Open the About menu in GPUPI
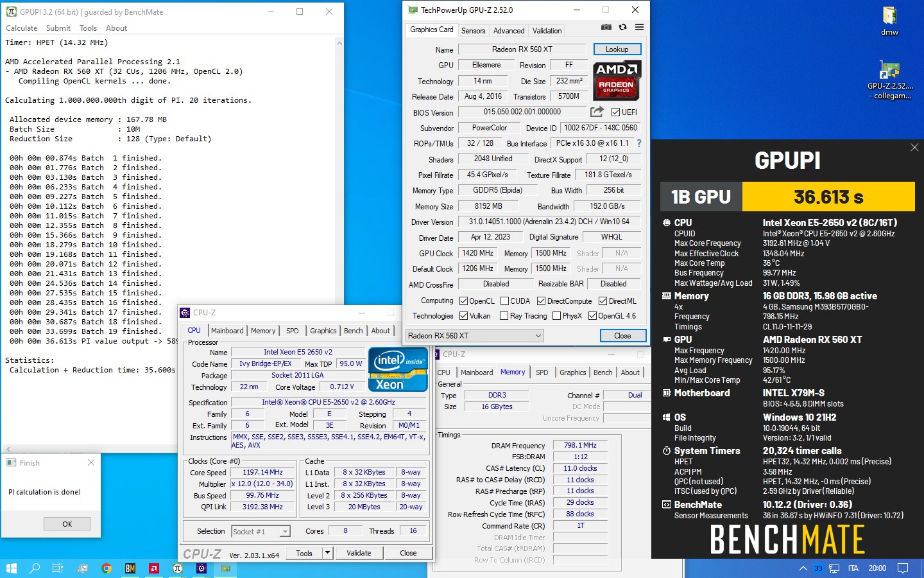Viewport: 924px width, 578px height. point(117,28)
